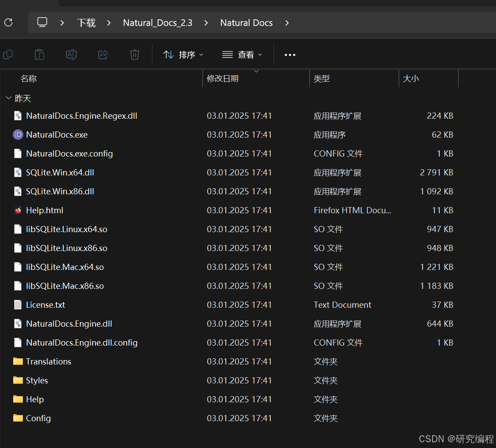
Task: Click Natural Docs breadcrumb segment
Action: [x=246, y=23]
